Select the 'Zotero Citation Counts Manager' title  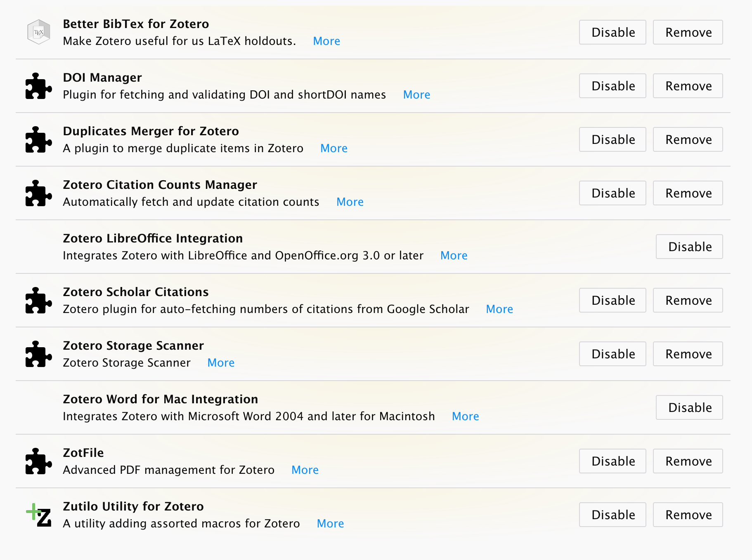(160, 185)
